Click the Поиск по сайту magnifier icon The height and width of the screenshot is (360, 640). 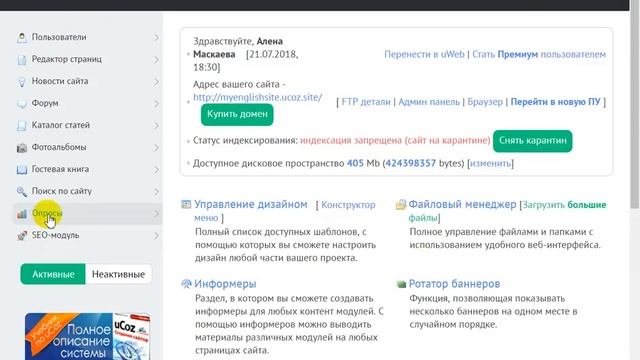22,191
